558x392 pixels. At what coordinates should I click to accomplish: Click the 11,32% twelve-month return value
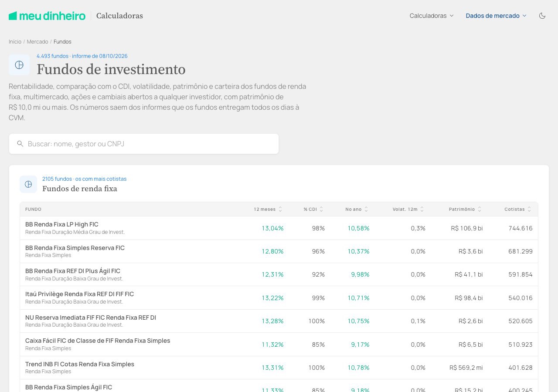pos(272,345)
